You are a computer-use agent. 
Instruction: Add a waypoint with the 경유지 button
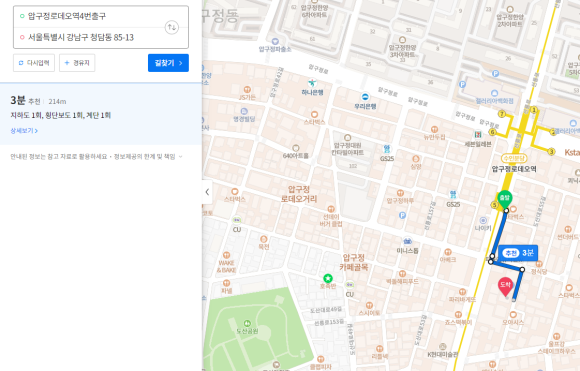(x=77, y=63)
